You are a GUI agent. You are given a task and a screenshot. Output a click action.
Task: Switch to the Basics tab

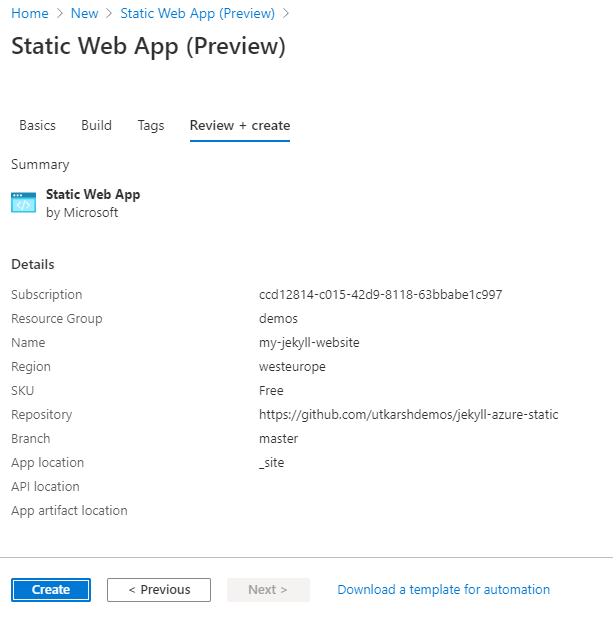(37, 126)
